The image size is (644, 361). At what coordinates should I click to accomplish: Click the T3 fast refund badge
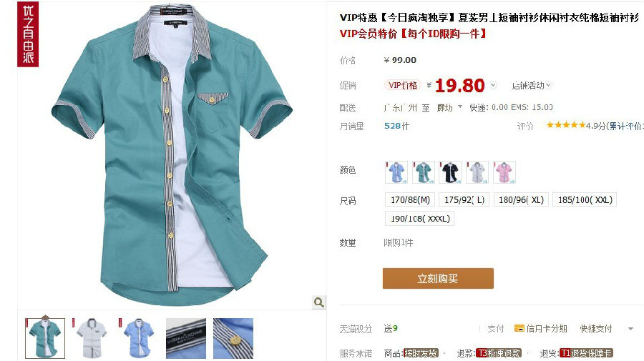pos(499,353)
